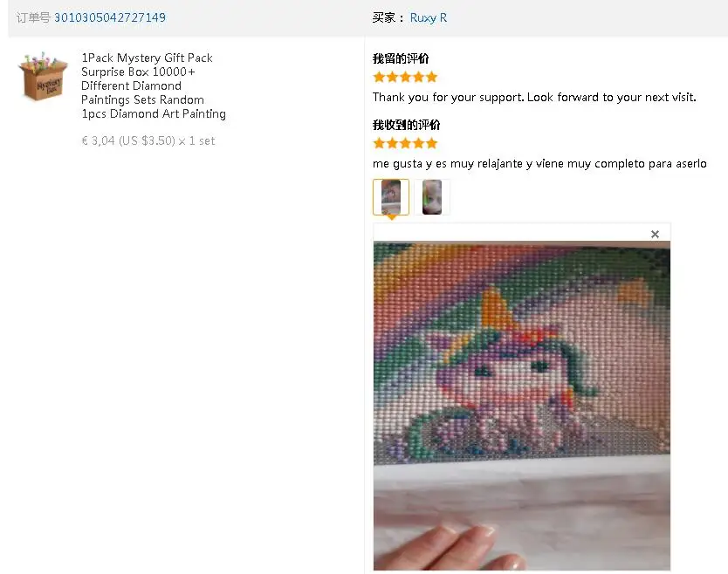Open the second review photo thumbnail

pos(432,197)
